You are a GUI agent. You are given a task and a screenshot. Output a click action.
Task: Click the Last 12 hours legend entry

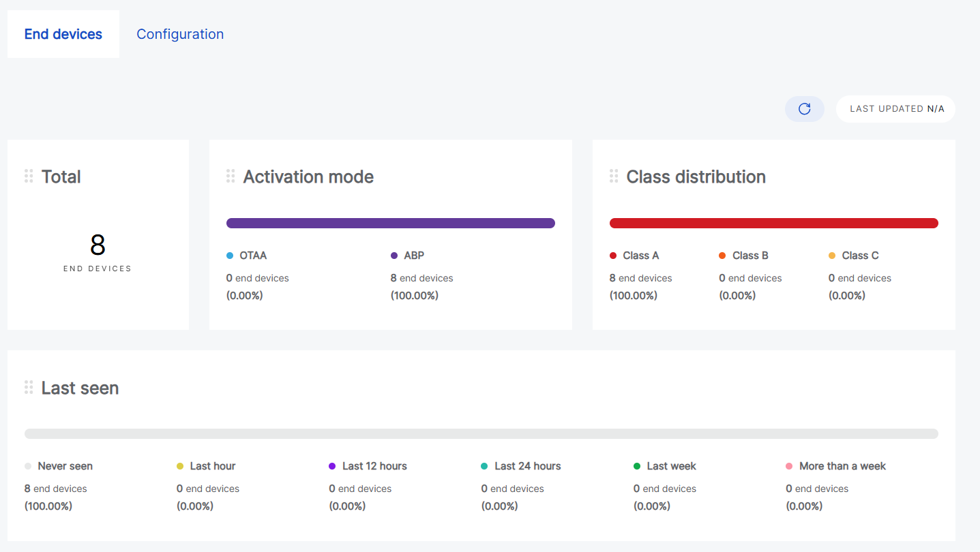tap(374, 466)
